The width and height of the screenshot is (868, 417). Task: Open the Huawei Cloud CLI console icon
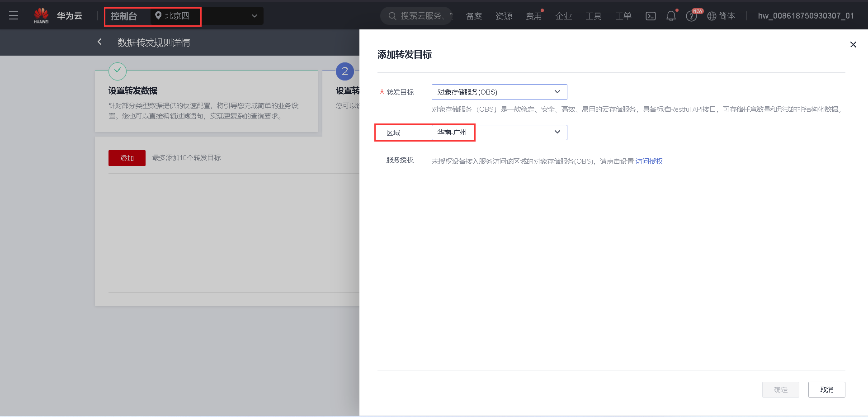click(x=651, y=15)
